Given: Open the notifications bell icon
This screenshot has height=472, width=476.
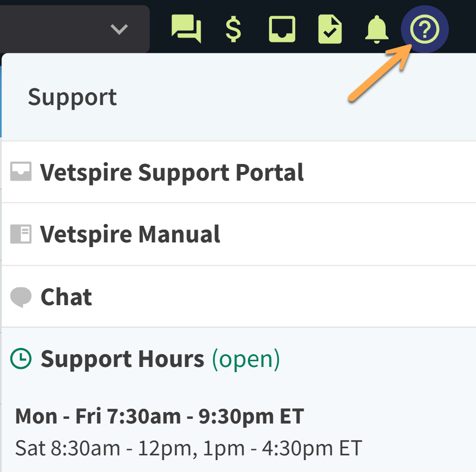Looking at the screenshot, I should click(377, 29).
